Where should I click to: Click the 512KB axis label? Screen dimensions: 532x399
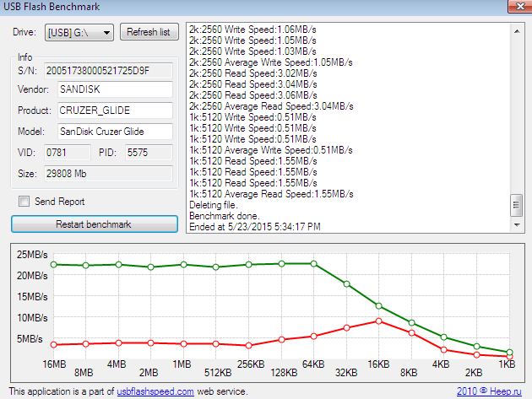[x=218, y=373]
